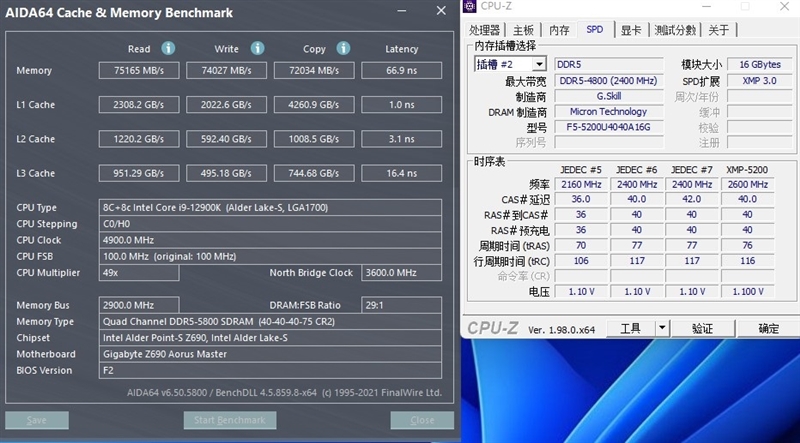Click the CPU Type field showing i9-12900K

click(x=270, y=207)
